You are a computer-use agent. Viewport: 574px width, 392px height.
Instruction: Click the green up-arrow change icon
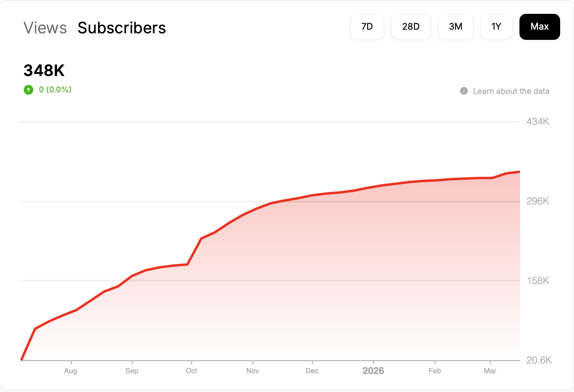click(x=28, y=89)
